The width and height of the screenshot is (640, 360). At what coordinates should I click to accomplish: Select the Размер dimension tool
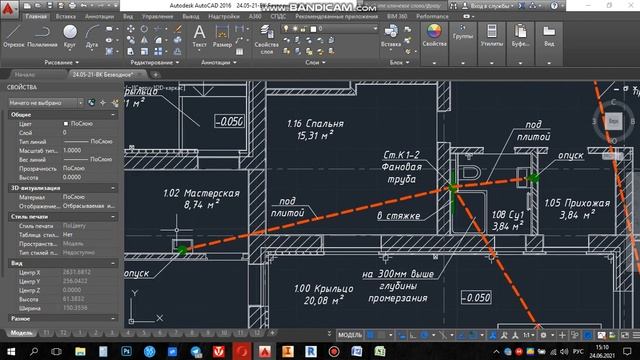tap(222, 36)
